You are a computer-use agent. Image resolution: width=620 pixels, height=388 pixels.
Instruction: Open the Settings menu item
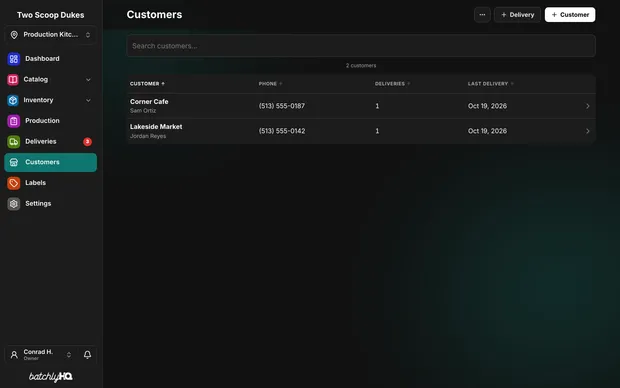(50, 204)
